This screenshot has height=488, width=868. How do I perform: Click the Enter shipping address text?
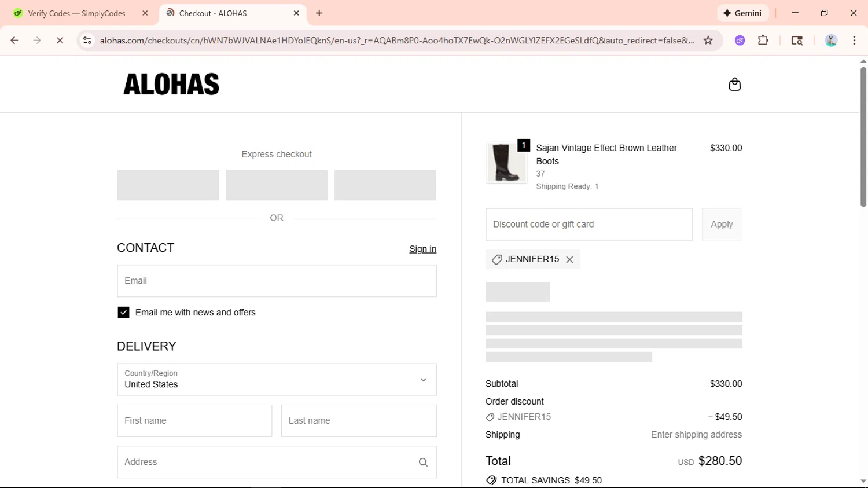[x=696, y=435]
